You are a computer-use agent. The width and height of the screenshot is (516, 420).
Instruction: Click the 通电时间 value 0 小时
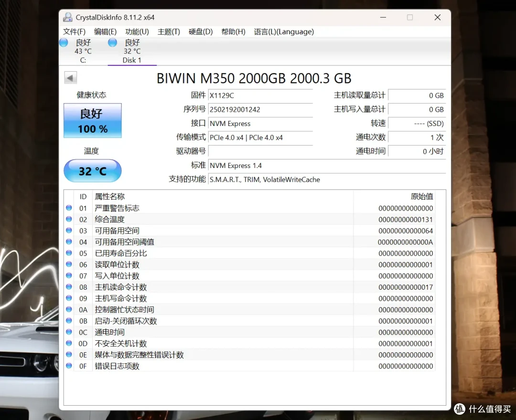[x=417, y=151]
